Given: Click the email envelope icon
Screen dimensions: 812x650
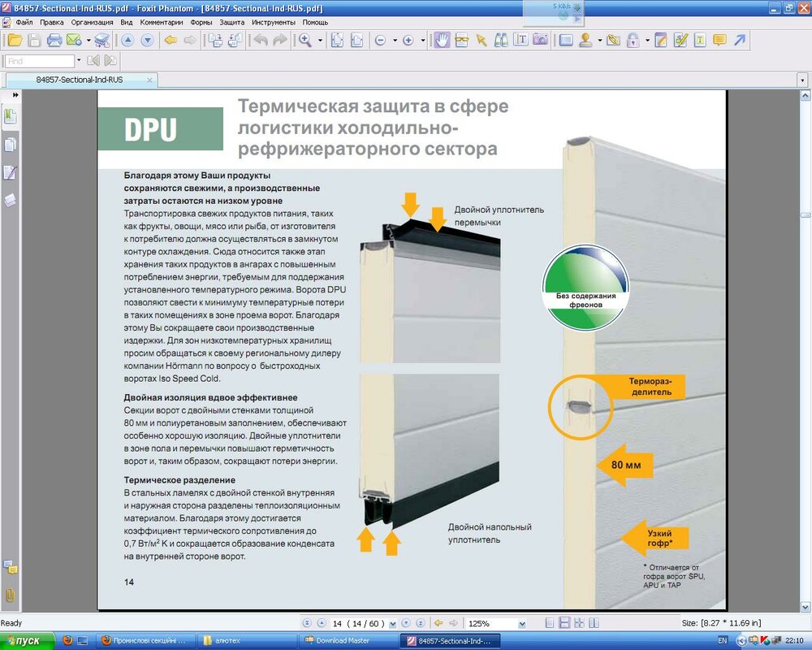Looking at the screenshot, I should [74, 40].
